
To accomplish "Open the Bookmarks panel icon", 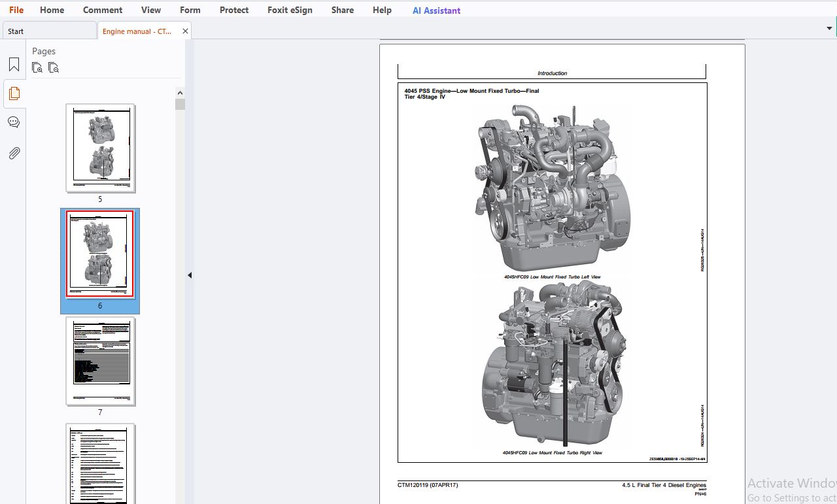I will pos(14,65).
